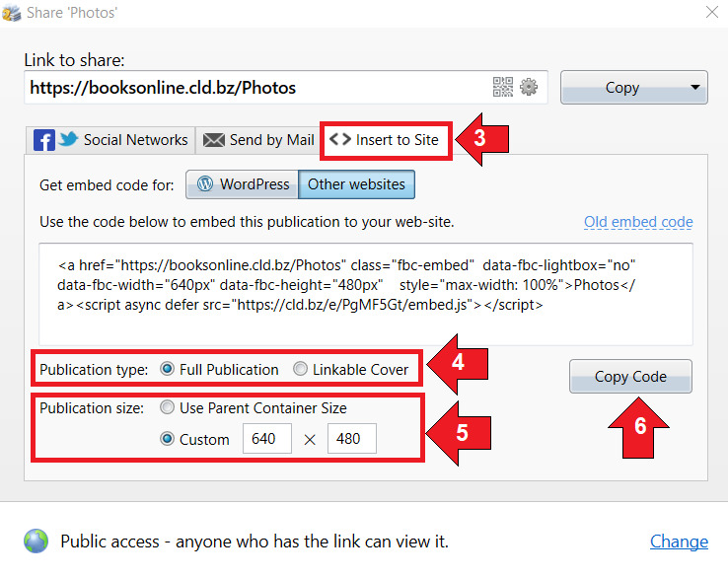Select Full Publication radio button

(167, 369)
